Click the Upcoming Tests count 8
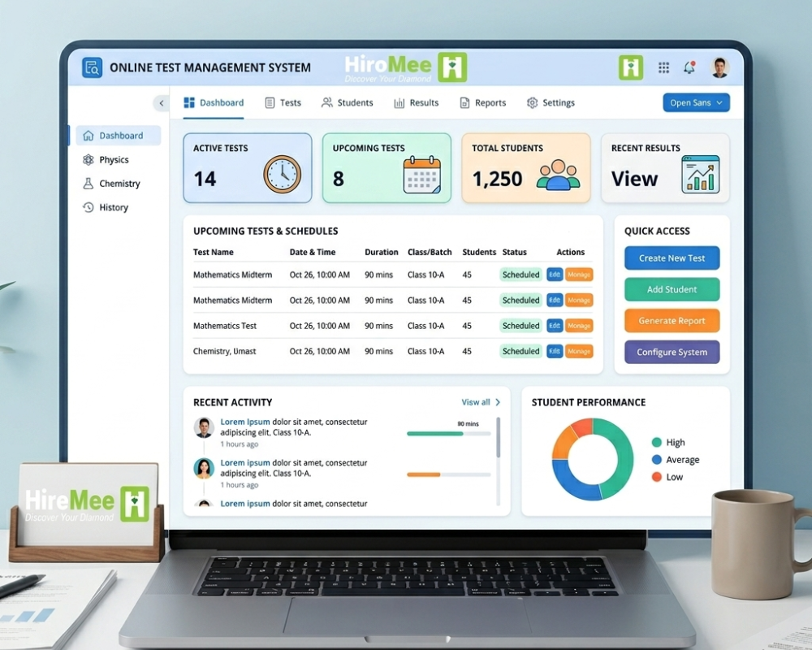 338,179
